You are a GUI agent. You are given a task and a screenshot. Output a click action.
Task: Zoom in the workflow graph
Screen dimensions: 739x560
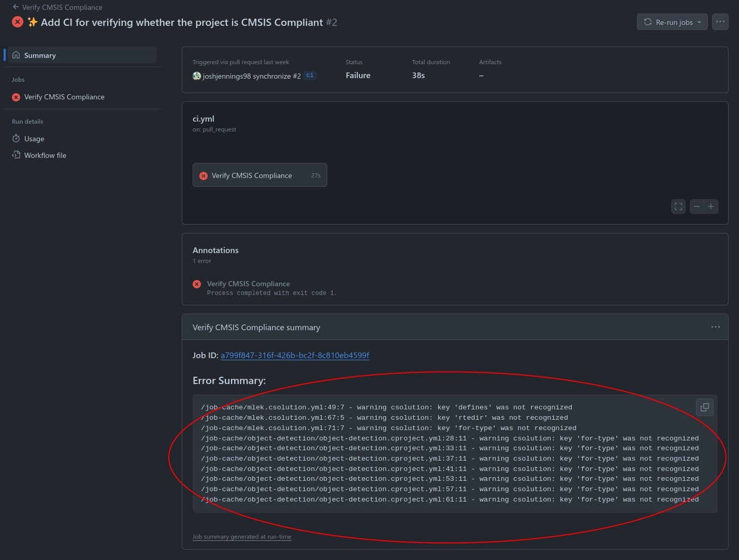click(x=711, y=207)
